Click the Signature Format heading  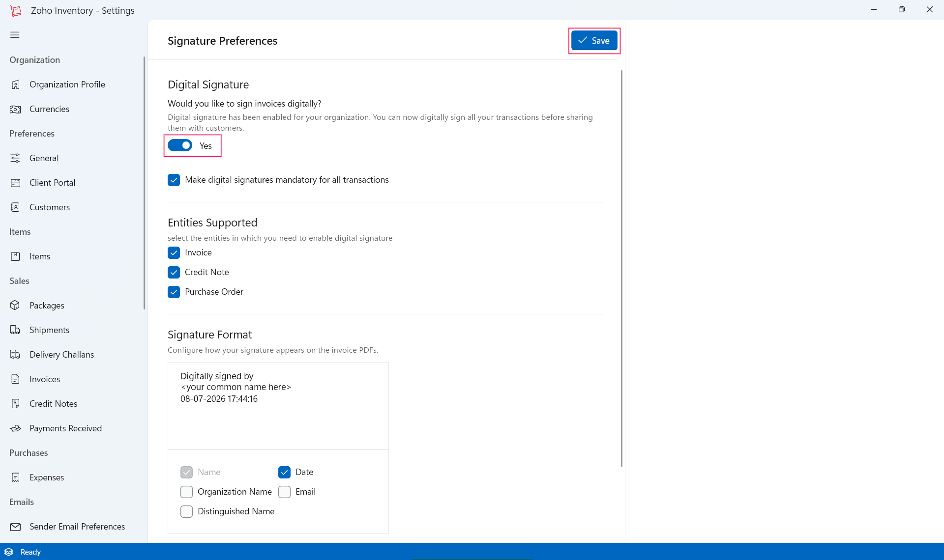(x=209, y=335)
